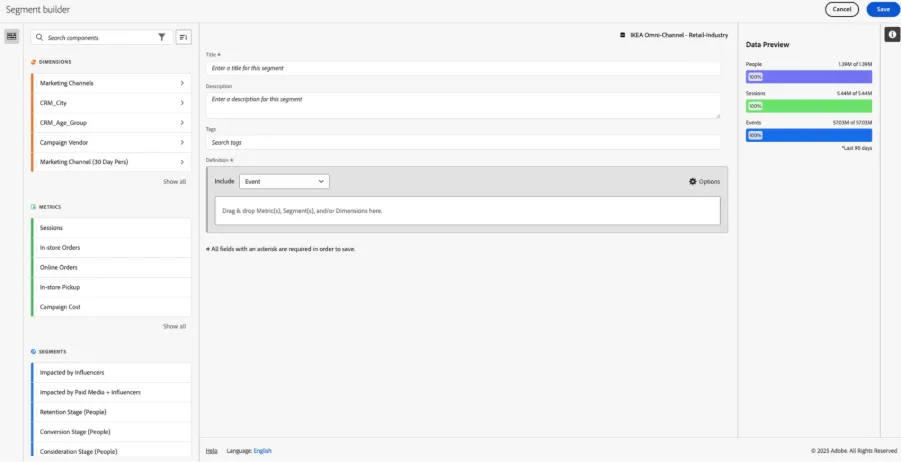This screenshot has height=462, width=901.
Task: Click the Data Preview heading
Action: click(x=767, y=45)
